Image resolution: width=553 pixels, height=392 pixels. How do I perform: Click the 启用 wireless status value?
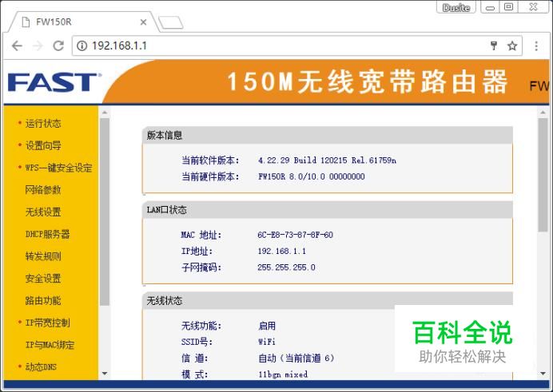(267, 326)
